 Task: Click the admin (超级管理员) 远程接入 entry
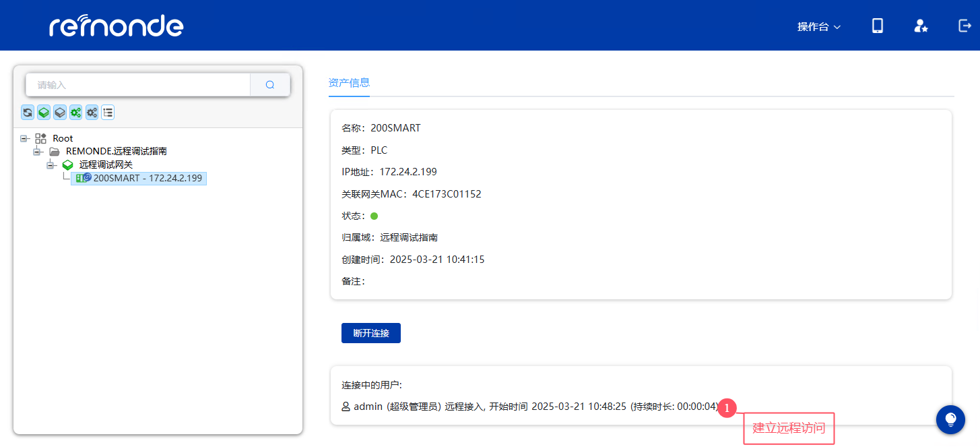click(531, 407)
